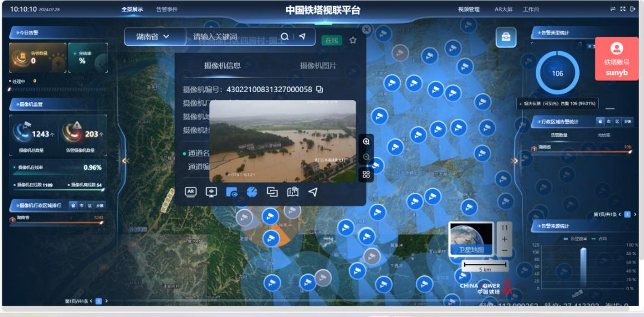Image resolution: width=644 pixels, height=317 pixels.
Task: Click the fullscreen icon in top bar
Action: (623, 9)
